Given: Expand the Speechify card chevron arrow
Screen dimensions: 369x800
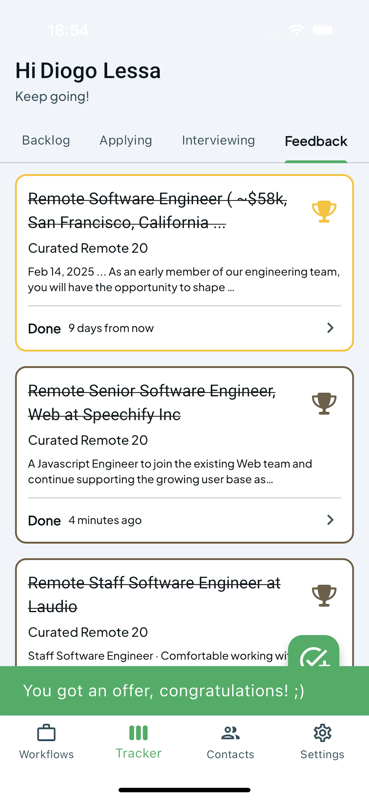Looking at the screenshot, I should pos(330,519).
